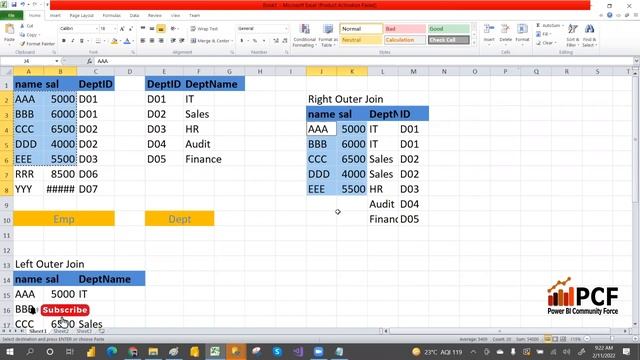Toggle Top Align vertical alignment

(143, 29)
